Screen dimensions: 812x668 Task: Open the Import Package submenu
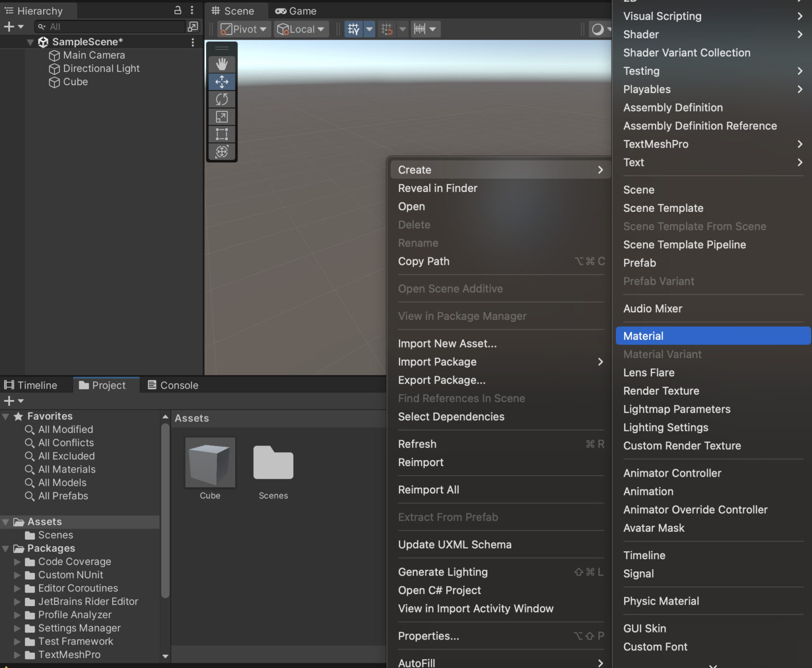[437, 362]
